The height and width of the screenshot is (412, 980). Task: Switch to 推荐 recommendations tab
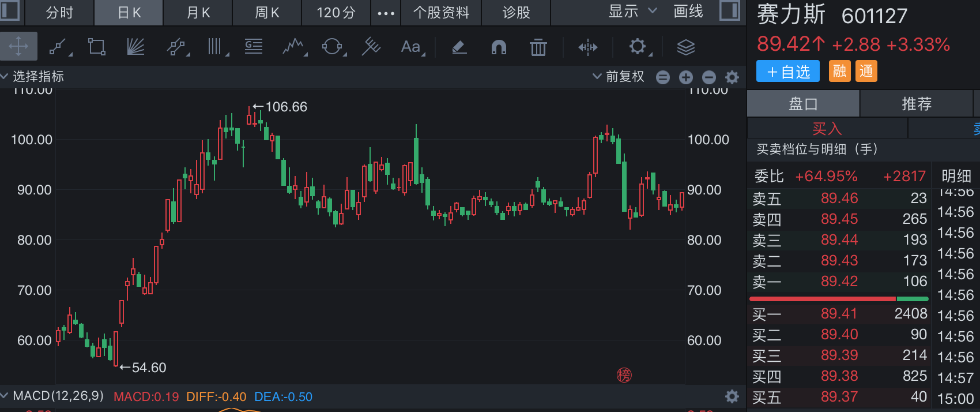[917, 104]
